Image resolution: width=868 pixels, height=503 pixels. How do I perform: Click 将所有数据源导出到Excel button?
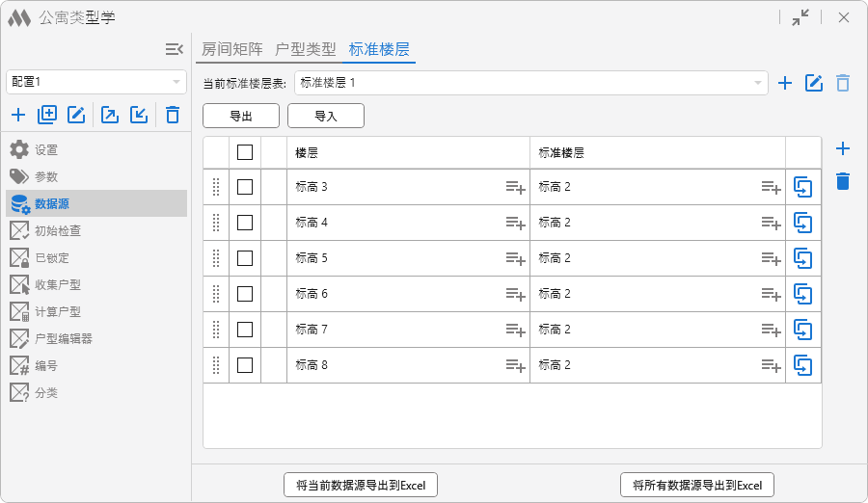696,485
